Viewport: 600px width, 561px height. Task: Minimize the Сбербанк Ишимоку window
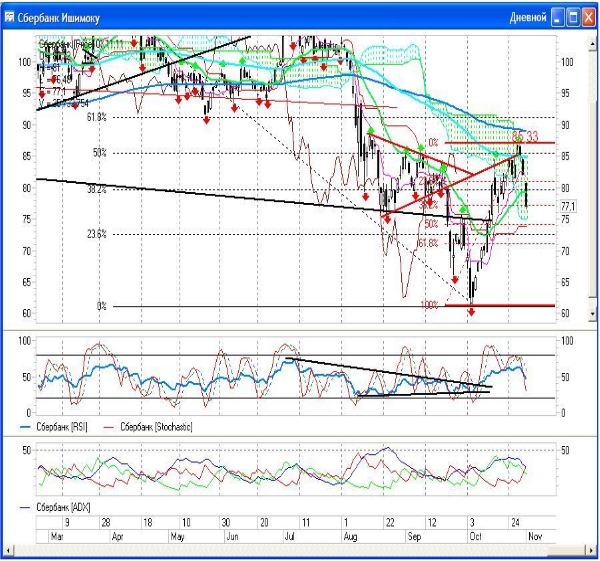coord(558,18)
